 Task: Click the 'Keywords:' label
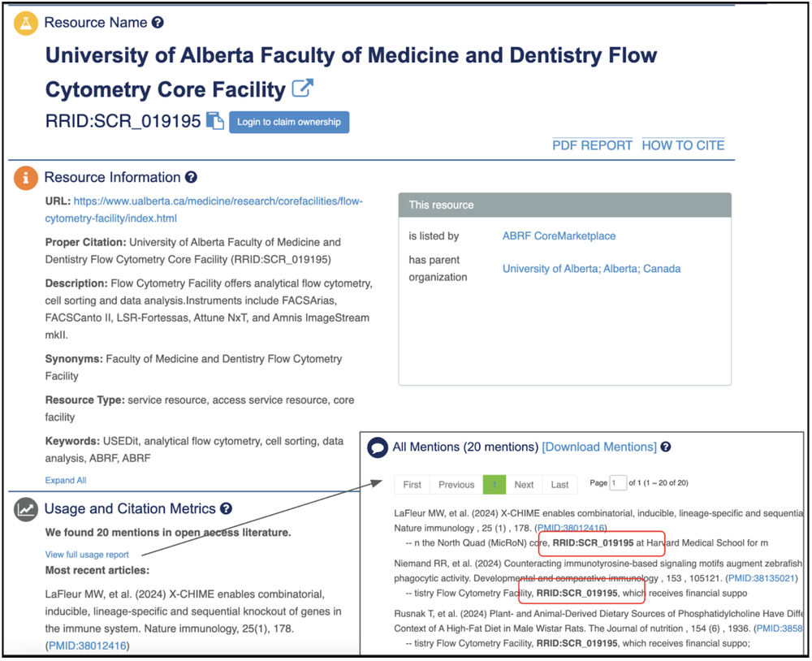72,442
